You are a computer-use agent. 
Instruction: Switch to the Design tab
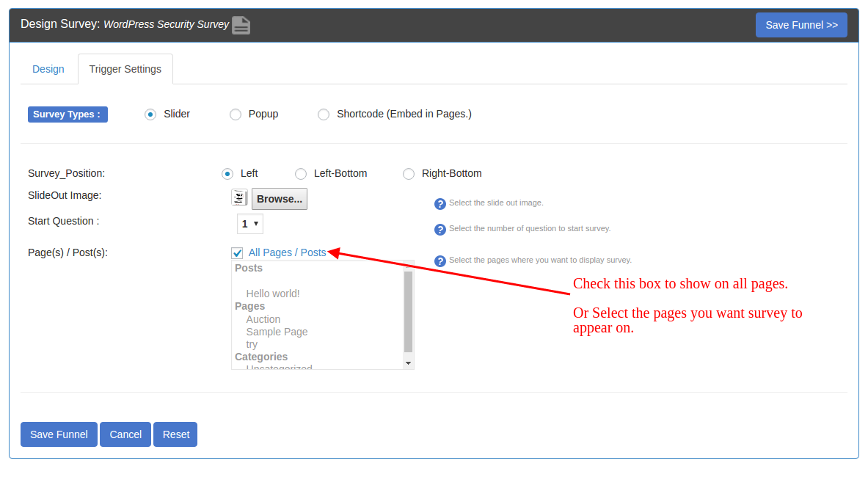(x=48, y=69)
